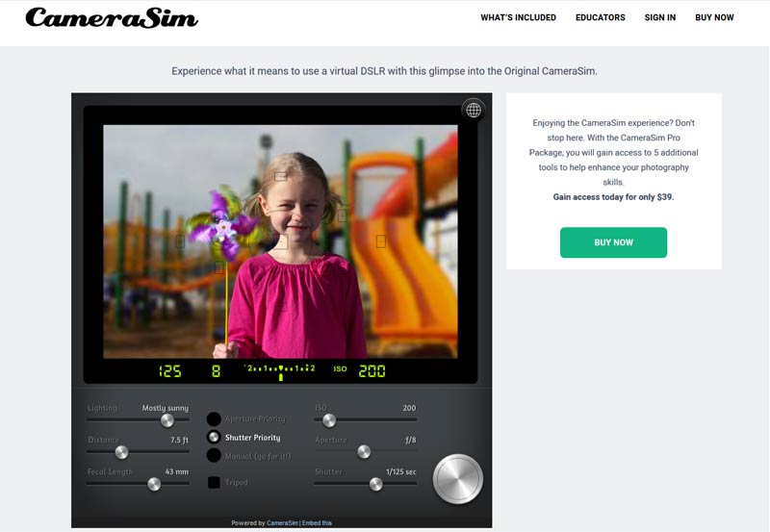This screenshot has height=532, width=770.
Task: Select the rightmost autofocus point in the viewfinder
Action: (381, 241)
